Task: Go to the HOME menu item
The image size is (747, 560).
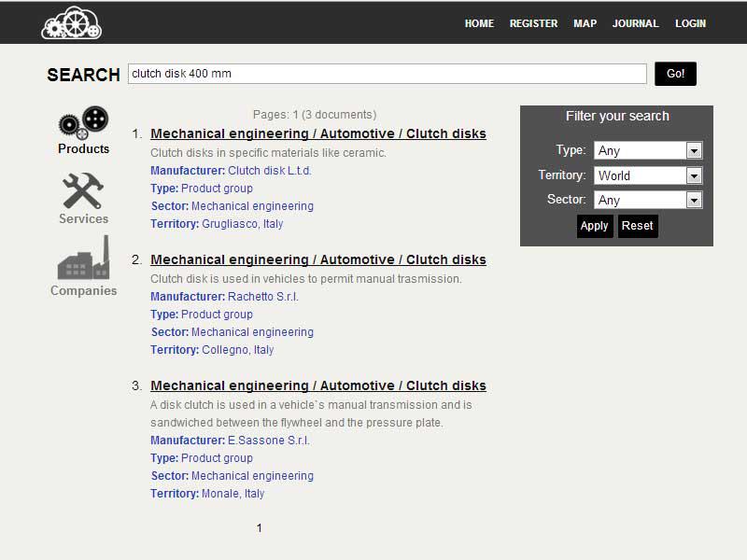Action: 479,23
